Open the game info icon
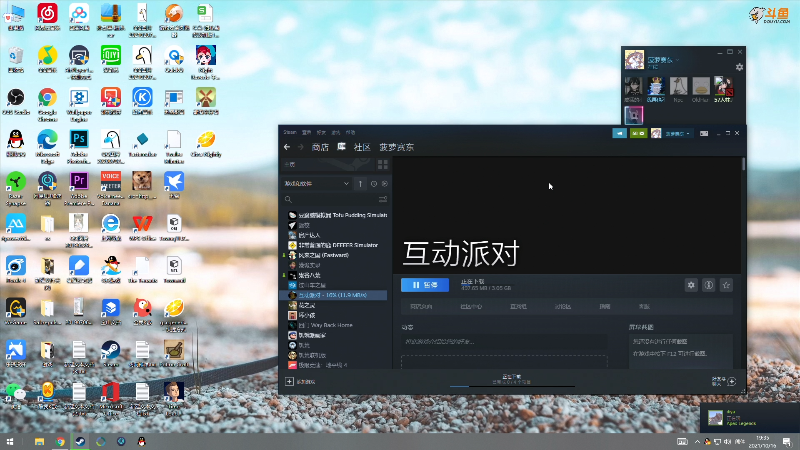 point(709,285)
